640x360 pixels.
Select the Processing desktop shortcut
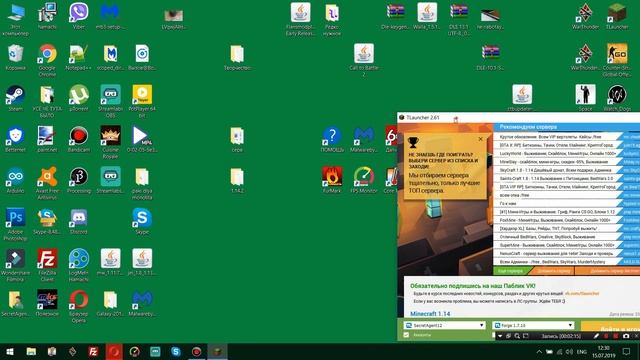pos(78,180)
